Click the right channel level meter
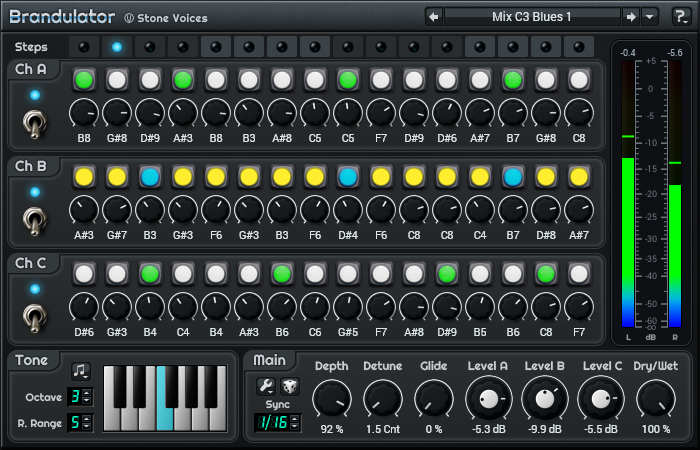 coord(675,194)
